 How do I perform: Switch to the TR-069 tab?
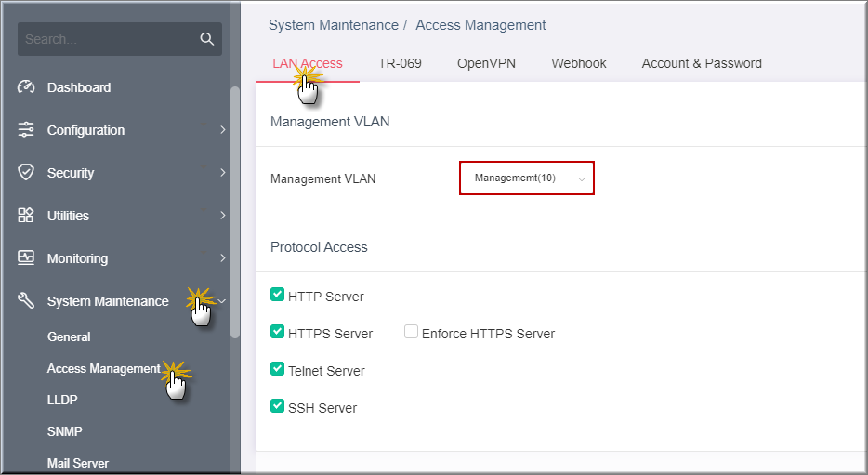click(x=400, y=63)
